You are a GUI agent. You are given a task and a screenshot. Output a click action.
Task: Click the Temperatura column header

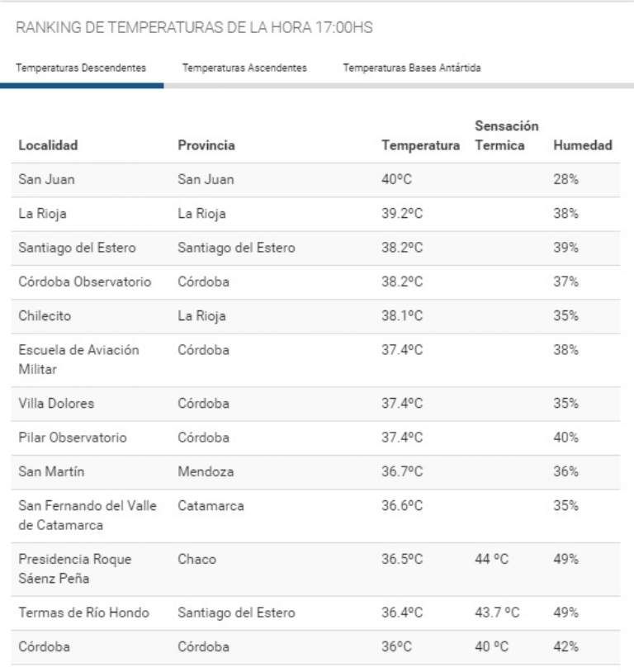[420, 145]
